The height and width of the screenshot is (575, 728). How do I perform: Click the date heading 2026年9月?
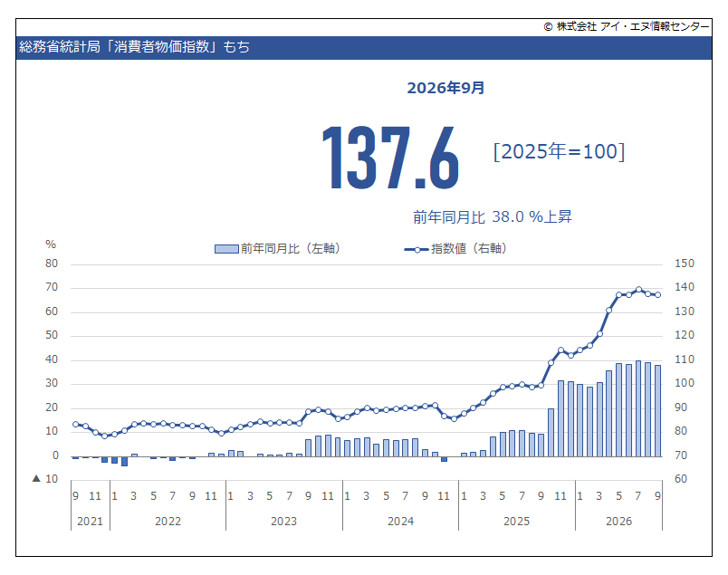(x=445, y=88)
